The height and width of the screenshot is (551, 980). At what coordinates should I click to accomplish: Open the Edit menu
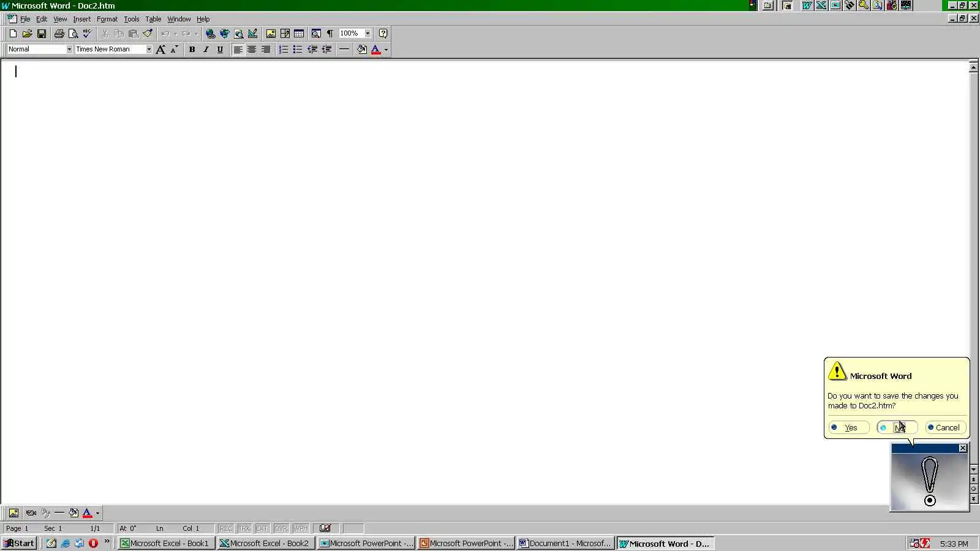41,19
